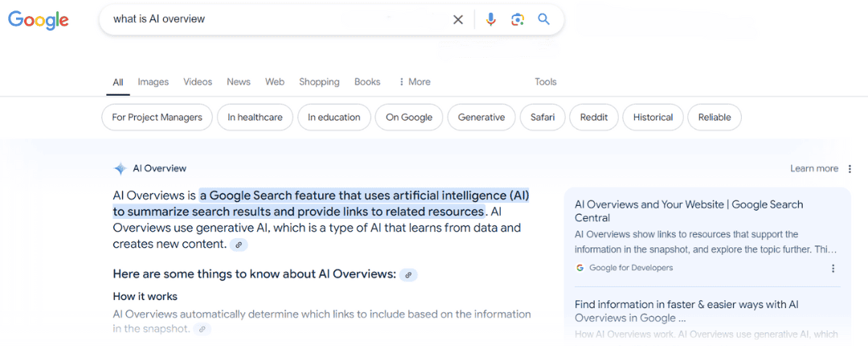Open link icon after 'creates new content.'
Viewport: 868px width, 346px height.
click(239, 245)
